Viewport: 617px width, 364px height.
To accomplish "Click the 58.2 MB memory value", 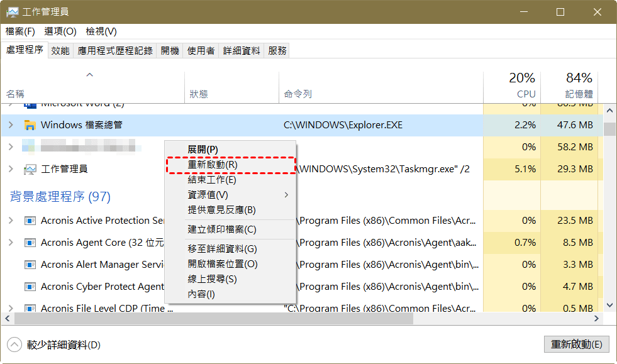I will [575, 147].
